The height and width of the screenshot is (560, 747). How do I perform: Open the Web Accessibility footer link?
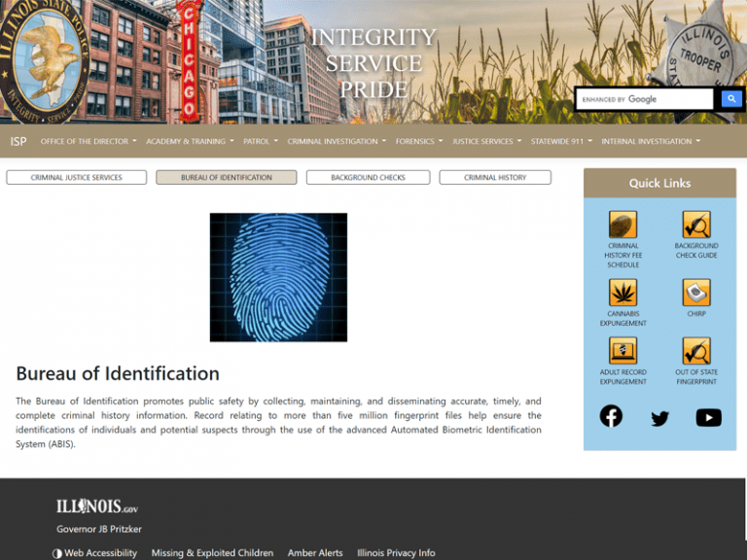100,553
